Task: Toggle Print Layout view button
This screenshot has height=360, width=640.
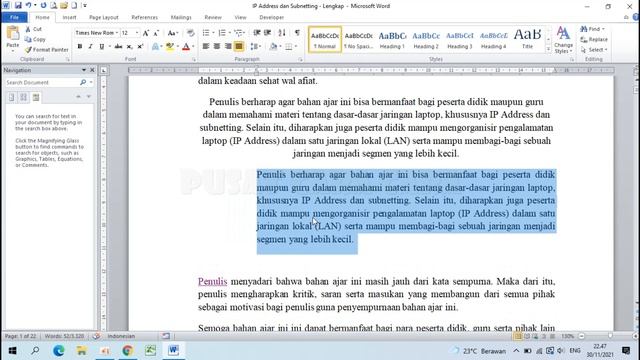Action: (518, 336)
